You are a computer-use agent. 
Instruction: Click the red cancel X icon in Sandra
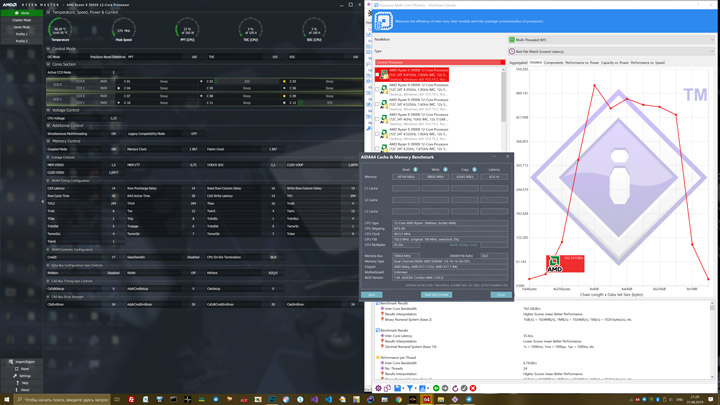click(x=473, y=388)
